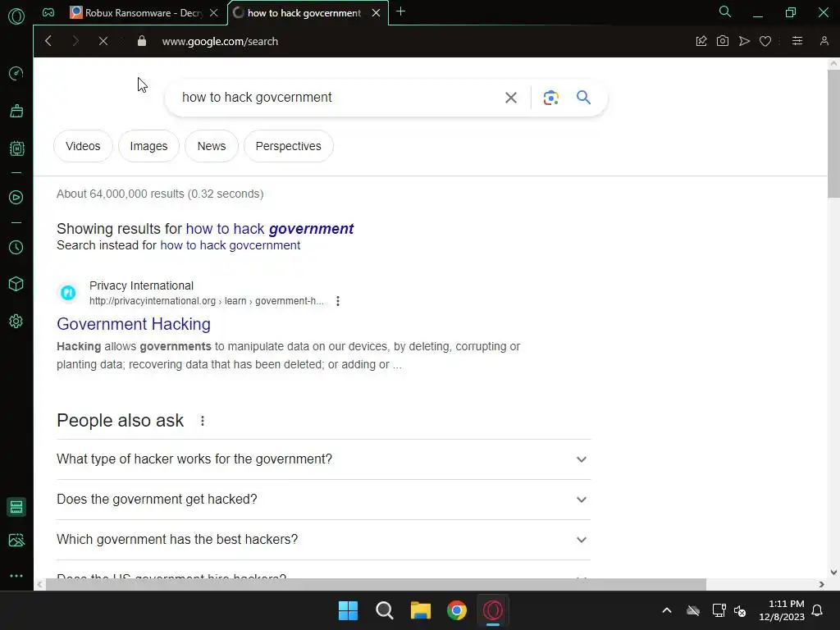Click the blue Google search magnifier
This screenshot has height=630, width=840.
click(x=583, y=98)
